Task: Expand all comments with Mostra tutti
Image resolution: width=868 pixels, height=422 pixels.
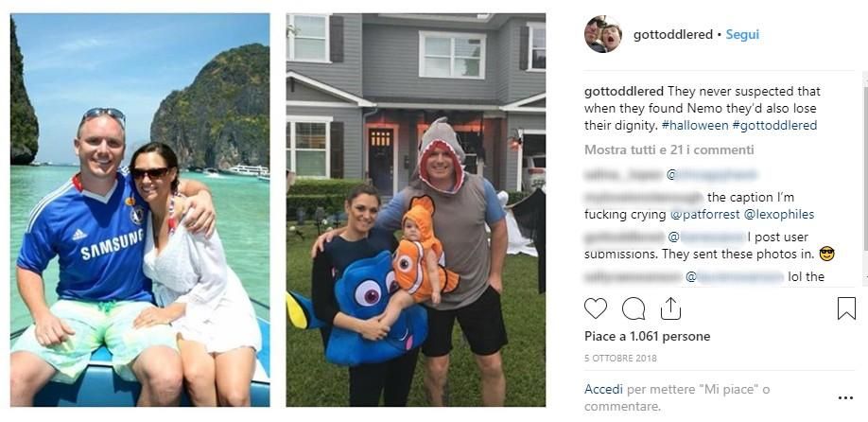Action: coord(668,149)
